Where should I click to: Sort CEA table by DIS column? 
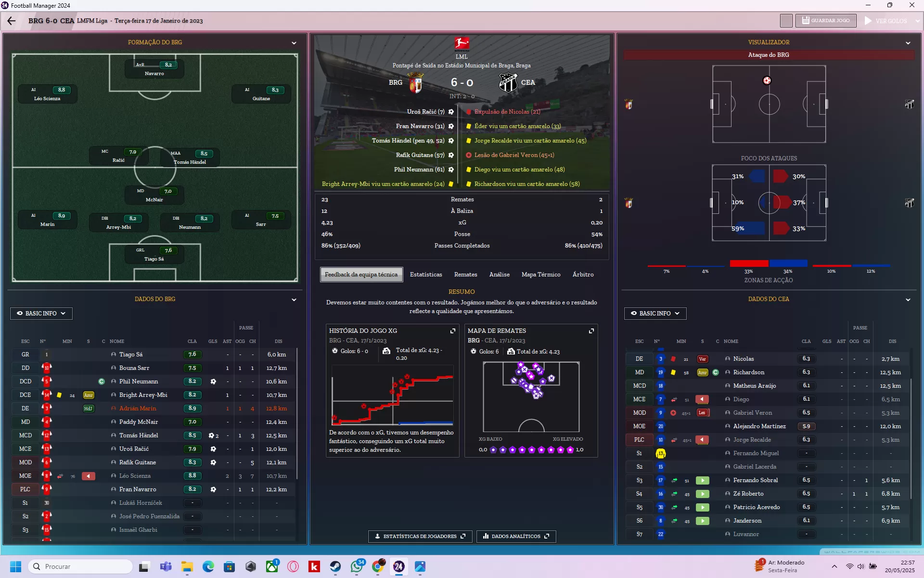[x=892, y=342]
